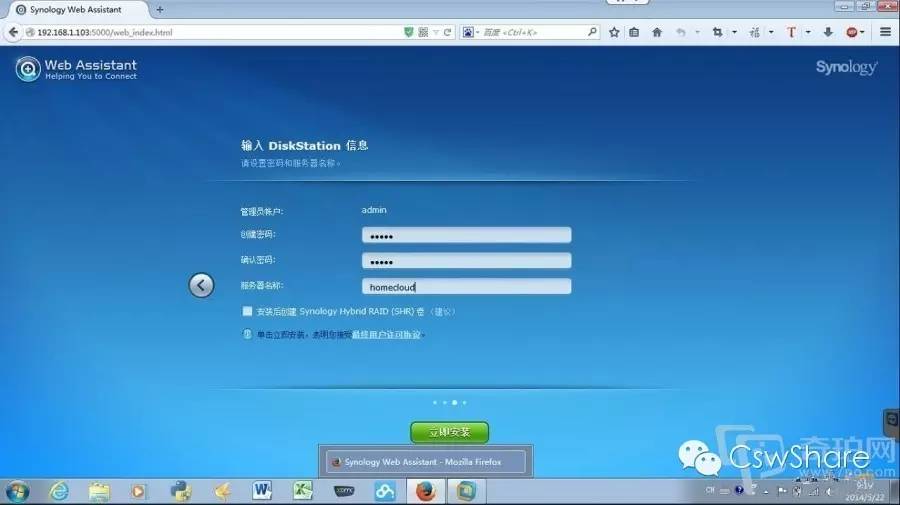The image size is (900, 505).
Task: Click the red ABP adblock icon
Action: tap(852, 32)
